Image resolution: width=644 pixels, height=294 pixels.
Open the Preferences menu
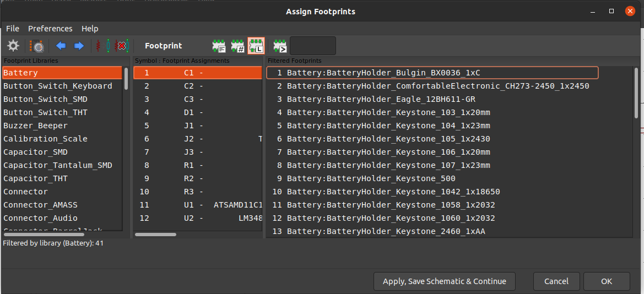pyautogui.click(x=50, y=29)
